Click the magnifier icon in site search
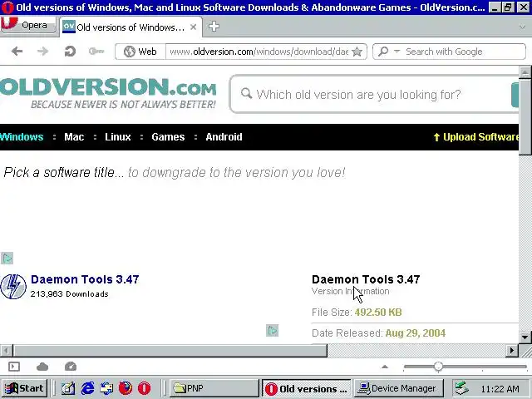Viewport: 532px width, 399px height. (246, 93)
